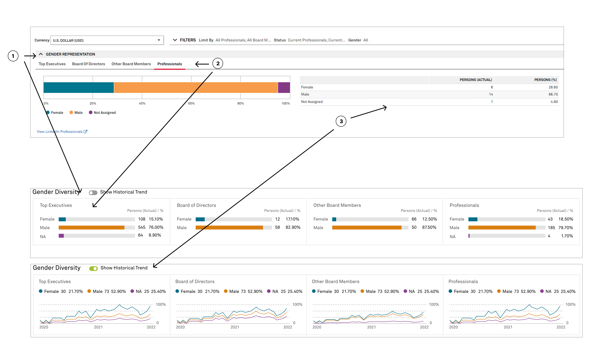Screen dimensions: 605x364
Task: Click Male legend dot in Top Executives trend
Action: tap(89, 291)
